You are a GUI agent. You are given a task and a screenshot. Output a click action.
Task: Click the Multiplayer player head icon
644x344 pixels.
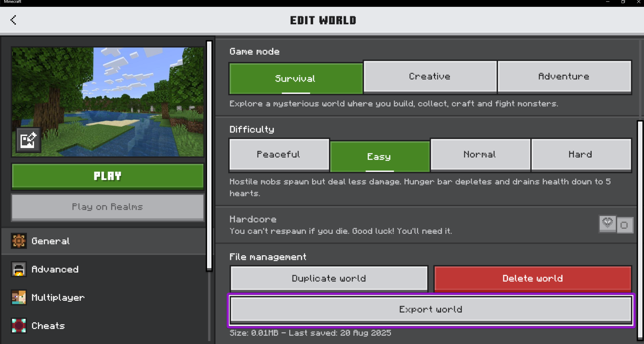point(19,297)
